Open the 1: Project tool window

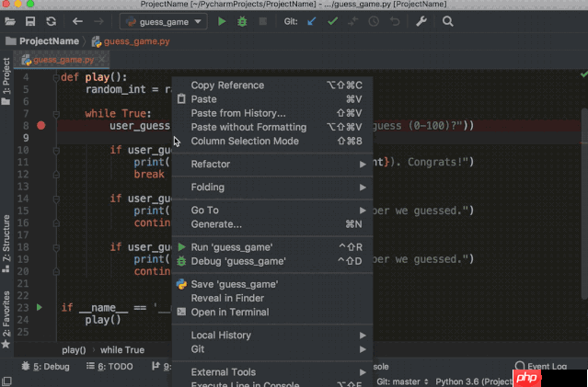tap(6, 81)
